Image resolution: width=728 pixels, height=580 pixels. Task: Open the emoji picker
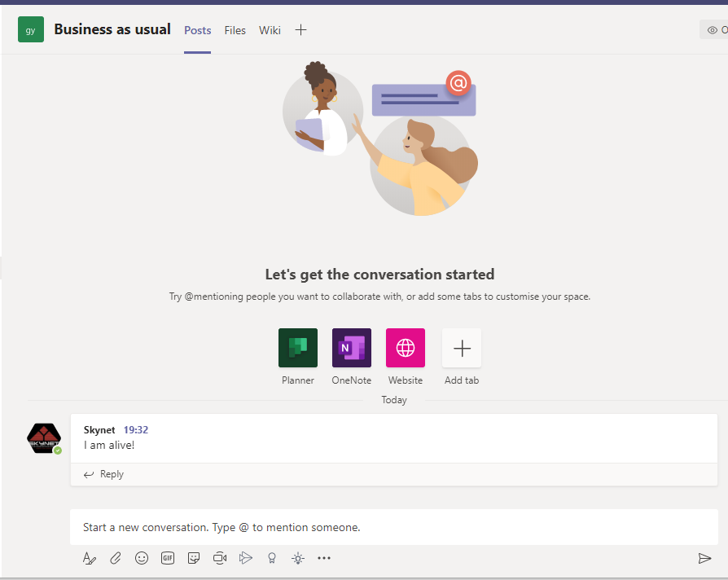(x=141, y=558)
